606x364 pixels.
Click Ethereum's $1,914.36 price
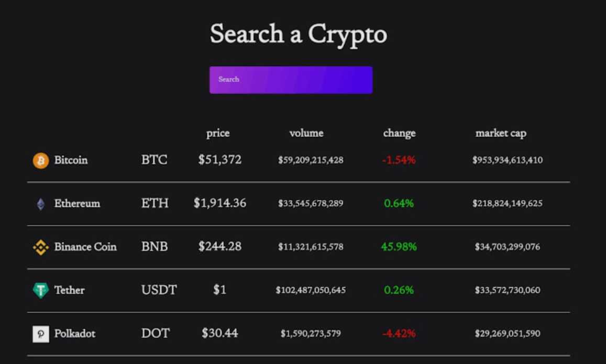pyautogui.click(x=220, y=203)
